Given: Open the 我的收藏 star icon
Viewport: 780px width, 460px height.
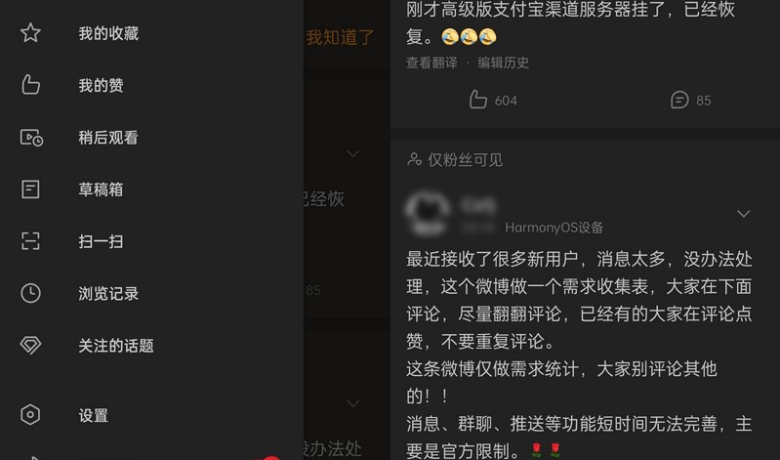Looking at the screenshot, I should tap(30, 33).
